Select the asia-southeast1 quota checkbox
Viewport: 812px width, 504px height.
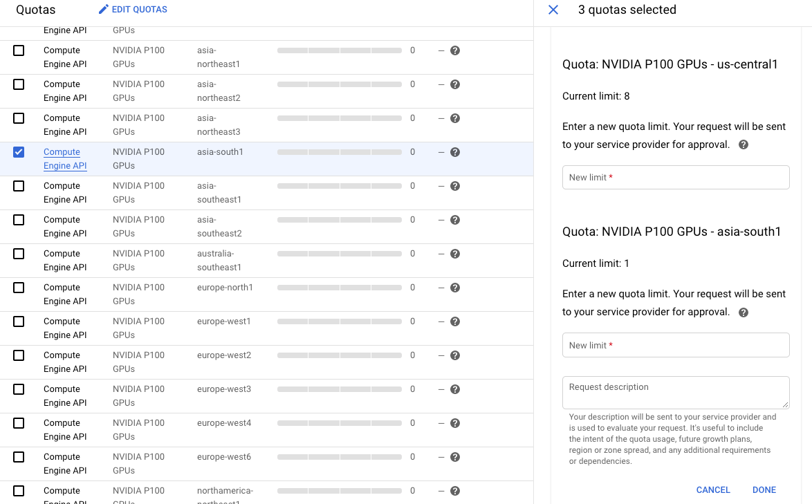pyautogui.click(x=19, y=186)
